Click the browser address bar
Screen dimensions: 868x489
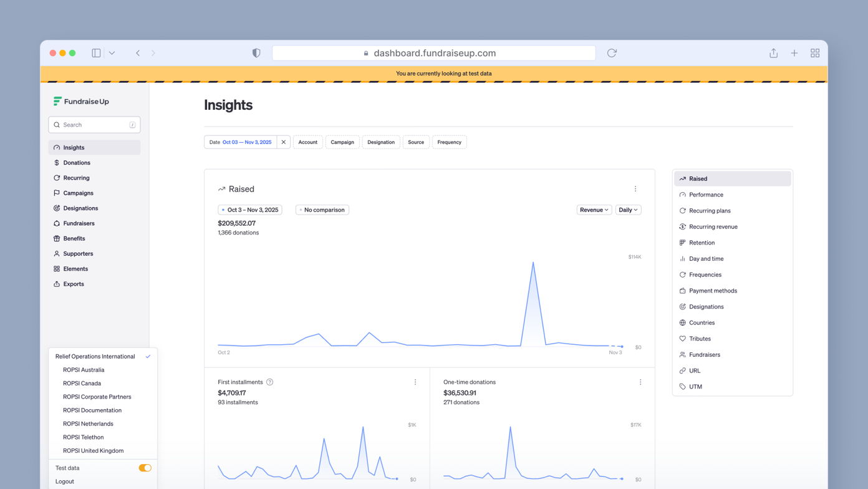click(434, 53)
